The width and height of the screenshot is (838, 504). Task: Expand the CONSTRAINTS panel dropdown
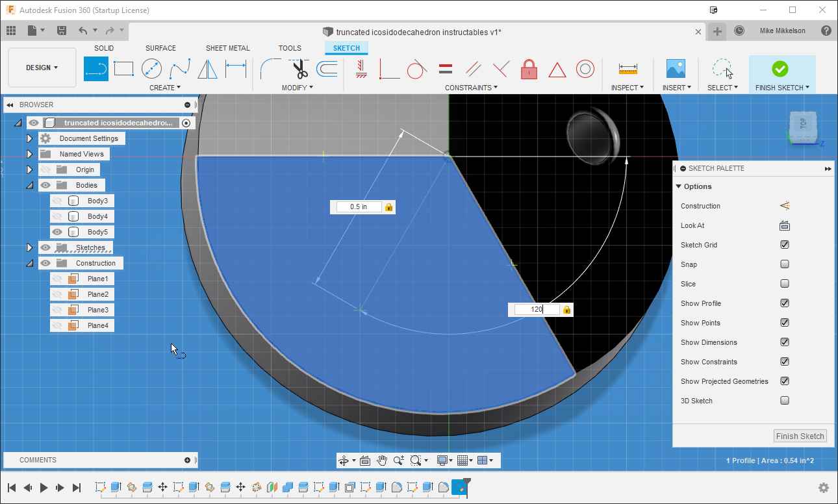(471, 87)
